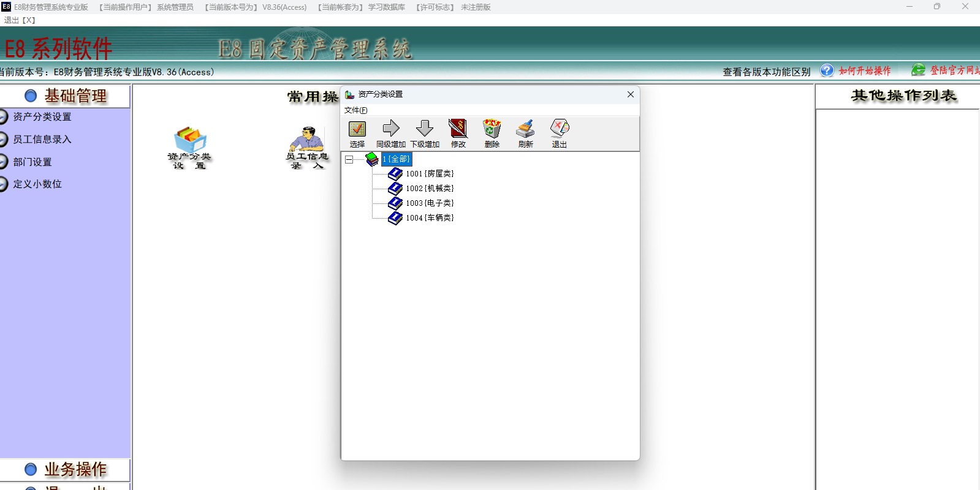Click 同级增加 arrow icon in toolbar
The image size is (980, 490).
point(391,129)
